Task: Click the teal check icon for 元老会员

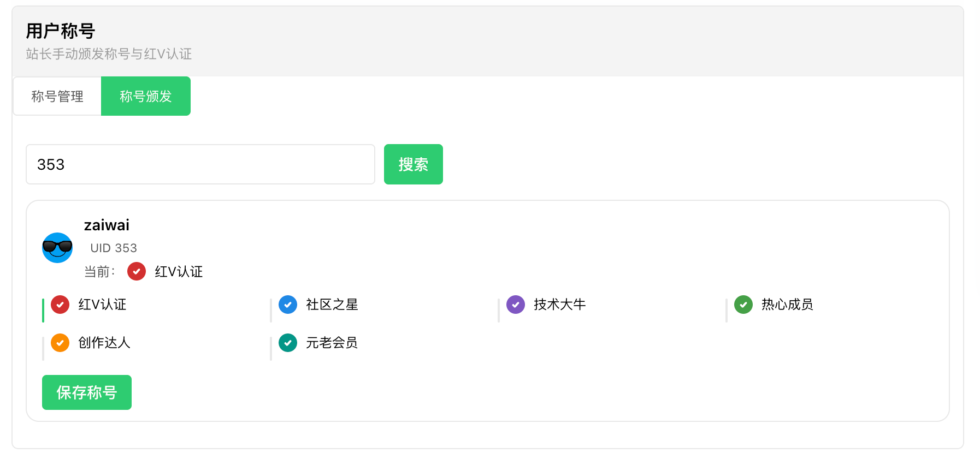Action: click(288, 343)
